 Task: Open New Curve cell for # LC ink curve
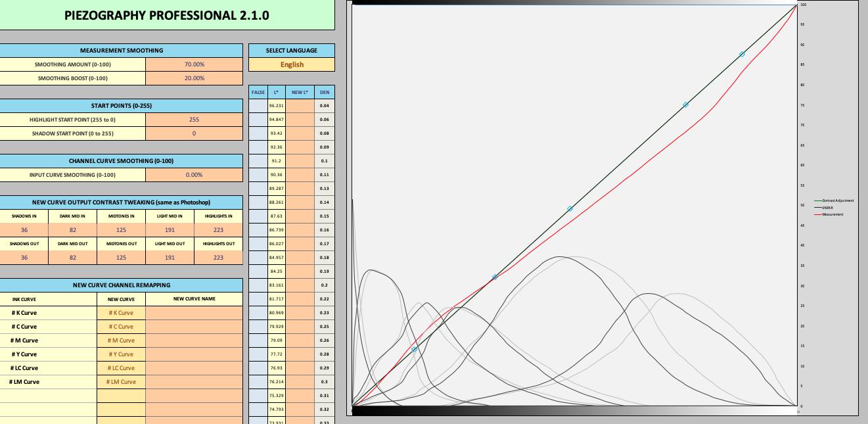tap(121, 368)
